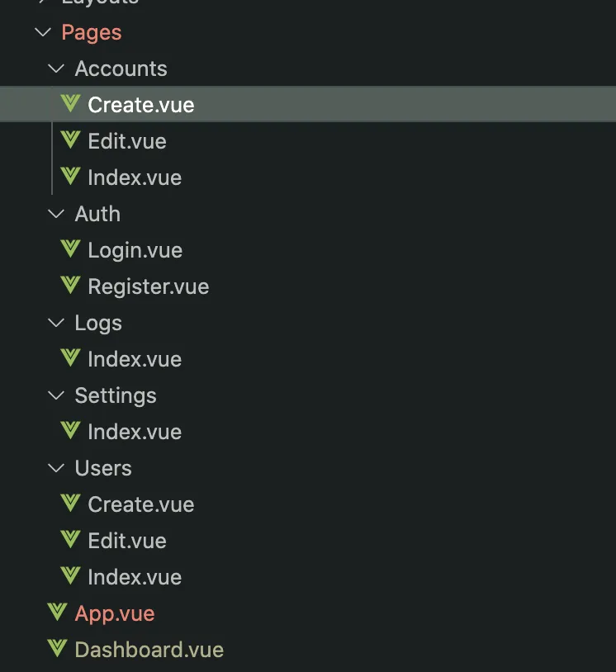Click the Vue icon beside App.vue

tap(57, 613)
